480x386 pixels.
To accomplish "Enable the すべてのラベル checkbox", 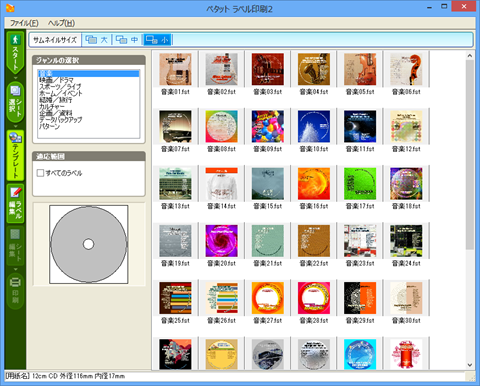I will click(40, 173).
